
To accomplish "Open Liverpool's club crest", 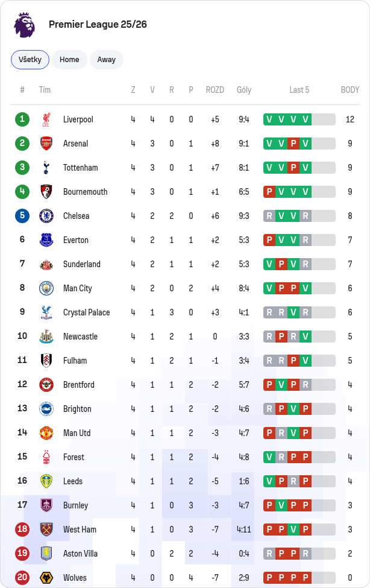I will coord(46,119).
